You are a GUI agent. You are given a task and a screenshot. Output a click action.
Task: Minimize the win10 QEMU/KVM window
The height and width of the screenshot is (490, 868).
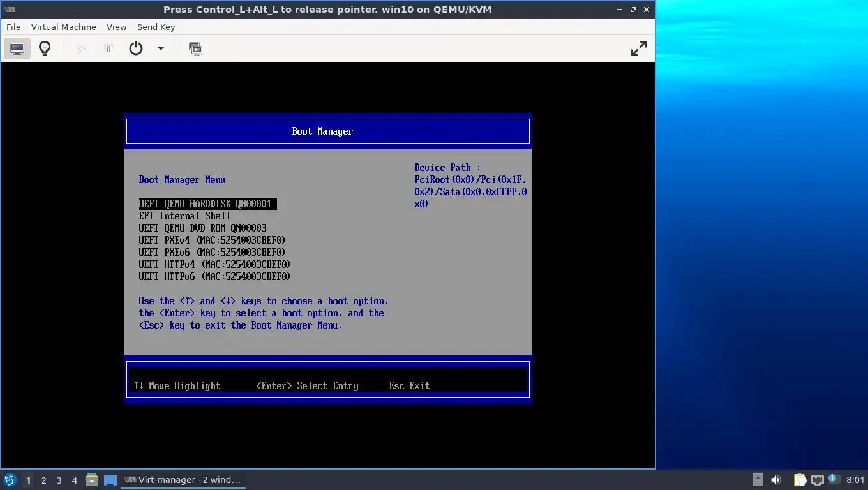pyautogui.click(x=620, y=10)
